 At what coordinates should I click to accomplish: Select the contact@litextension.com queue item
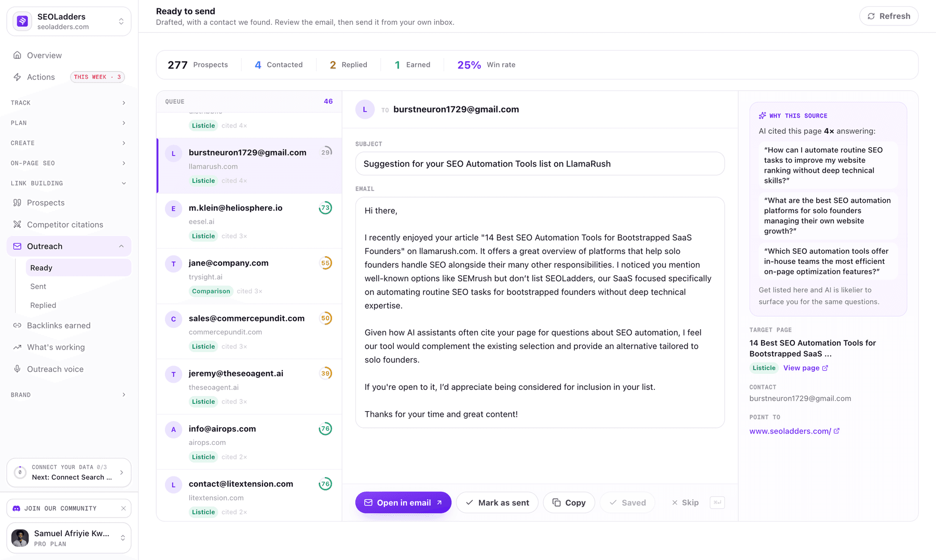(249, 496)
